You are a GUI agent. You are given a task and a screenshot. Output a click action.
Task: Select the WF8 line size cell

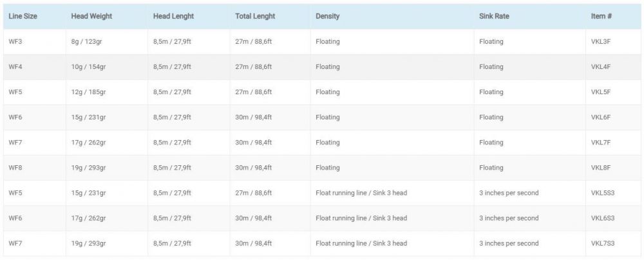[16, 168]
